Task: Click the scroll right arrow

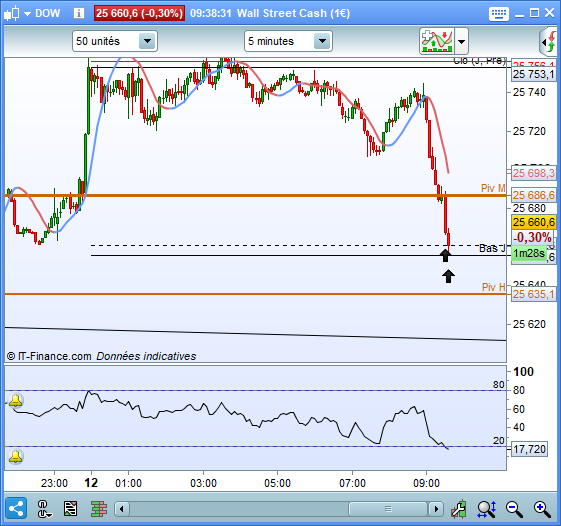Action: (436, 509)
